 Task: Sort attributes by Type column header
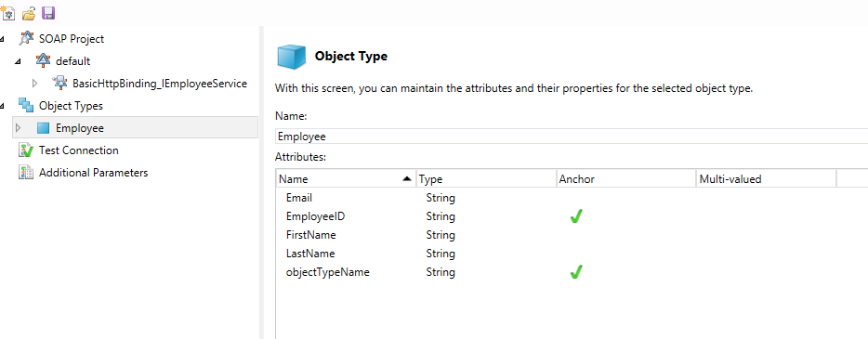(x=486, y=178)
